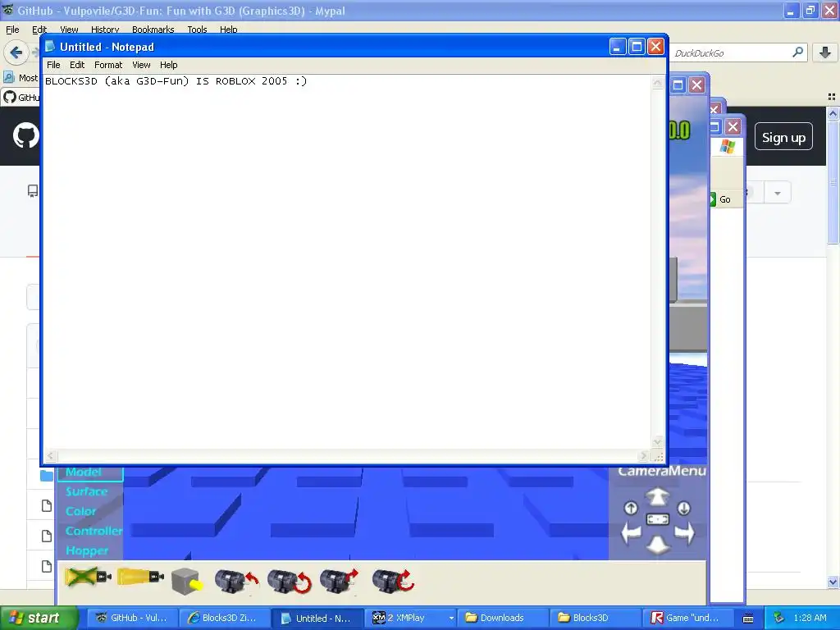840x630 pixels.
Task: Open the dropdown arrow below Sign up
Action: (778, 193)
